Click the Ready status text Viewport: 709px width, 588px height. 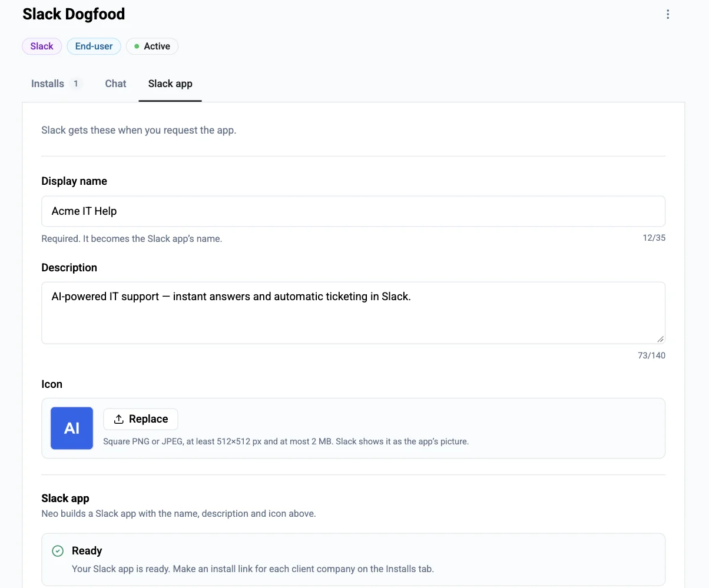pos(87,551)
